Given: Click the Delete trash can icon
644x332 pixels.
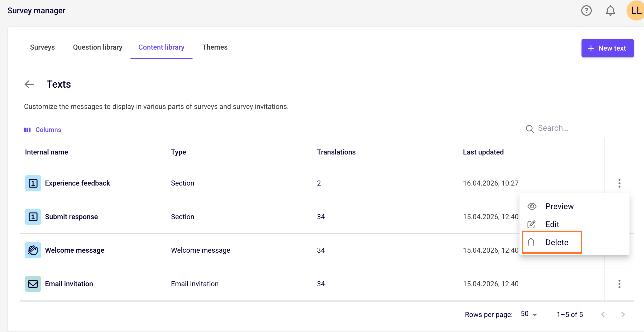Looking at the screenshot, I should [x=531, y=242].
